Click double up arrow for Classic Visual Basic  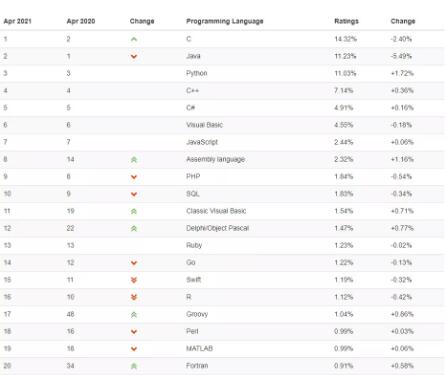[134, 211]
